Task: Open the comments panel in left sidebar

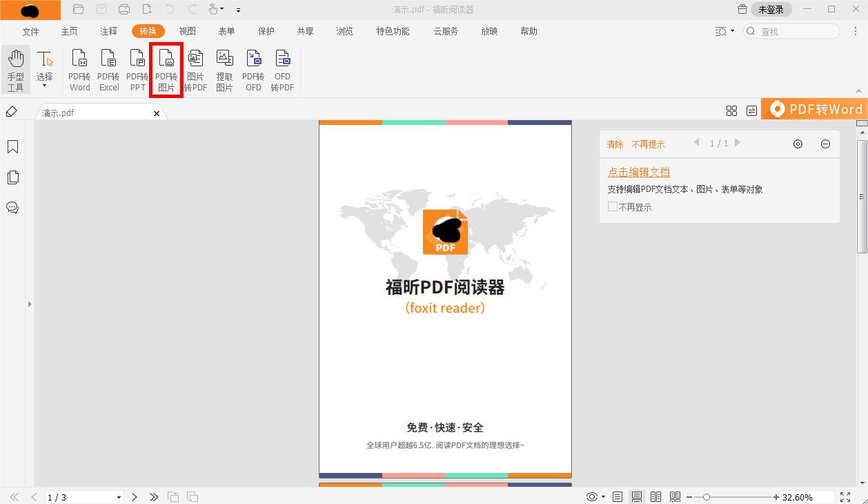Action: (12, 208)
